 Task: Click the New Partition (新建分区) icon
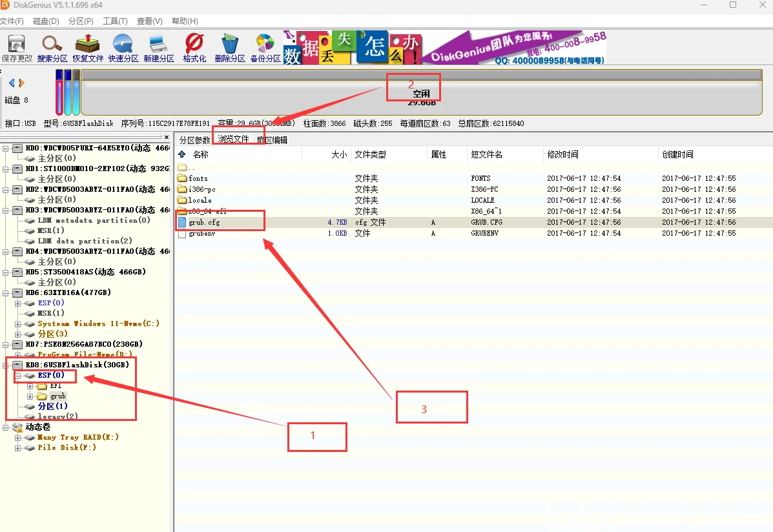pos(159,48)
